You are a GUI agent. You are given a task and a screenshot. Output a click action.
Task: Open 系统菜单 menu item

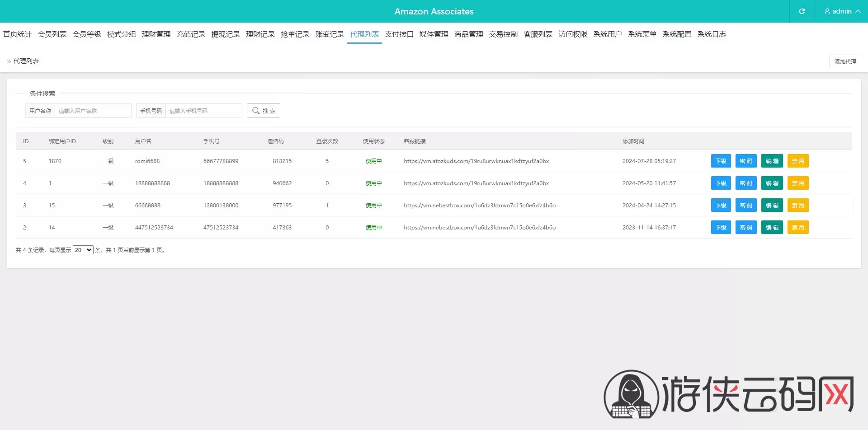click(x=642, y=34)
